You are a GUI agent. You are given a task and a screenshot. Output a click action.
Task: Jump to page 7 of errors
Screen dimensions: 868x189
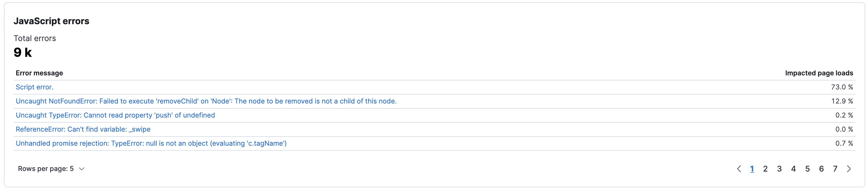(x=835, y=169)
